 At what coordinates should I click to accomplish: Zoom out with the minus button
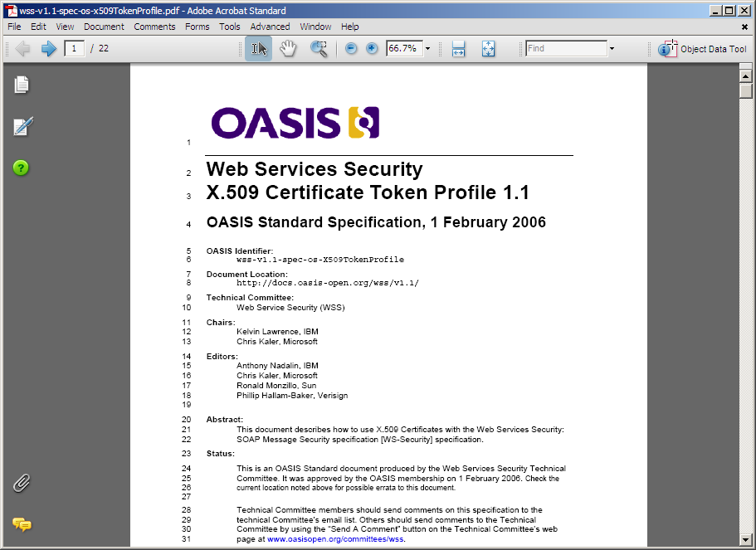coord(351,48)
